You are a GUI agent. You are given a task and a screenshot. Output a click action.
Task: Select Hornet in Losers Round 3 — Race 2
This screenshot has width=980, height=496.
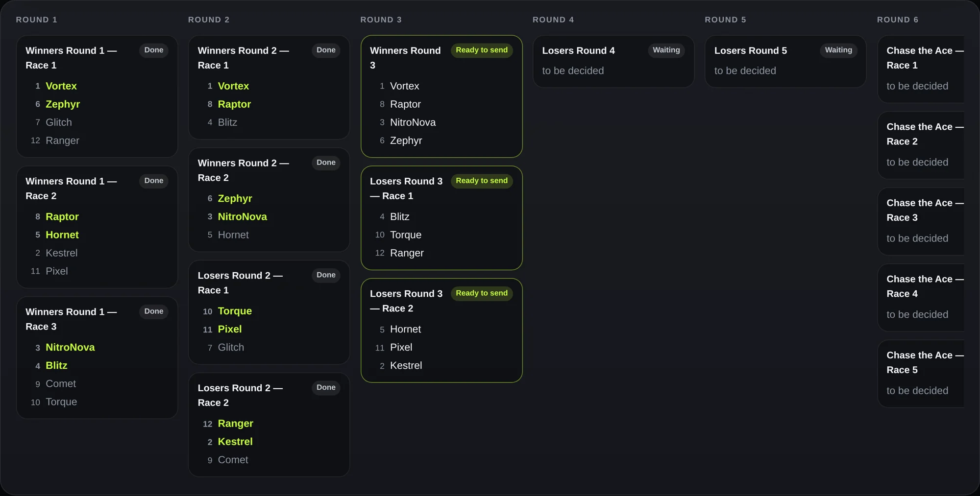point(406,329)
